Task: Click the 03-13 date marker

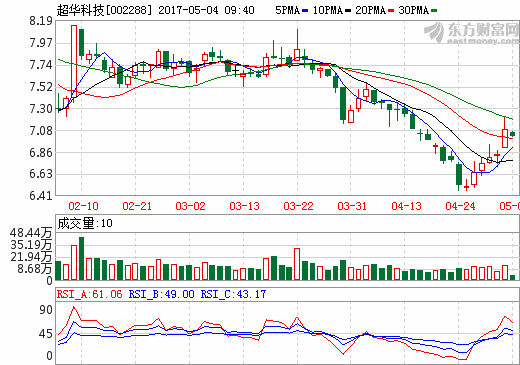Action: click(x=245, y=206)
